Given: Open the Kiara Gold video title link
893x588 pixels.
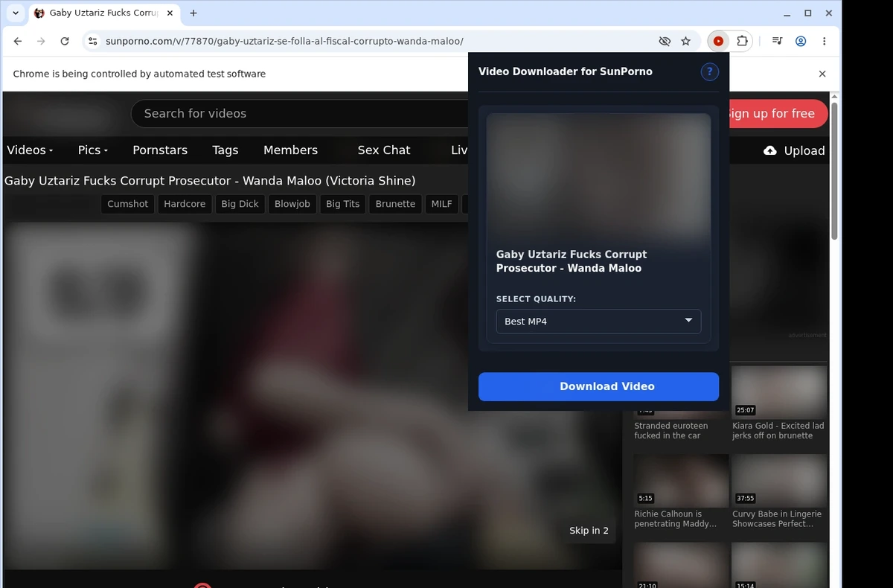Looking at the screenshot, I should coord(778,431).
